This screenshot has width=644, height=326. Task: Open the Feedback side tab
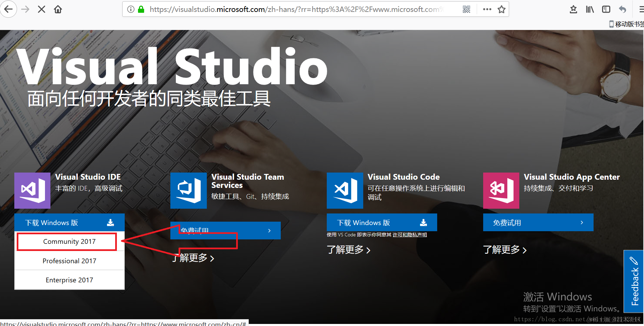pos(634,281)
